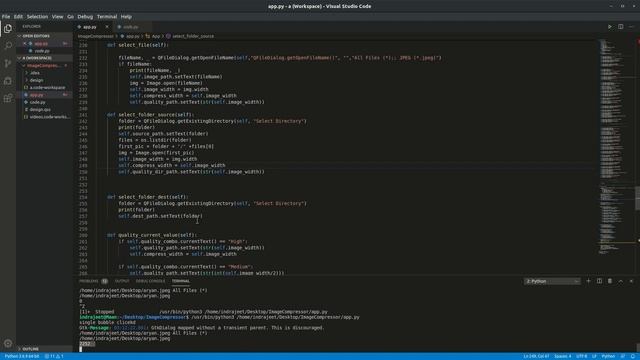Expand the design folder
Image resolution: width=640 pixels, height=360 pixels.
36,80
